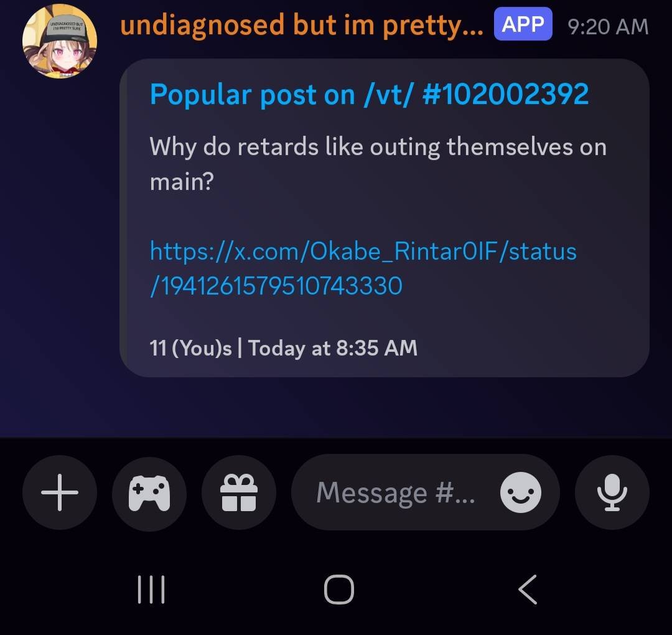The width and height of the screenshot is (672, 635).
Task: Open the gift Nitro icon
Action: tap(239, 492)
